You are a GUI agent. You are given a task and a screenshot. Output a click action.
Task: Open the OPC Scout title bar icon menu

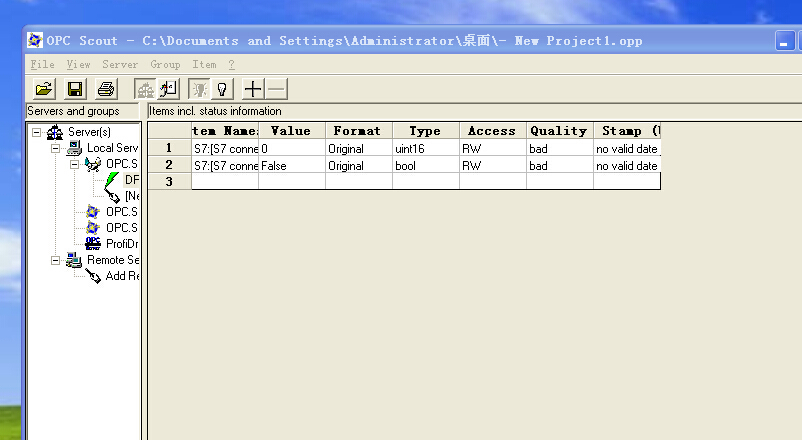pyautogui.click(x=35, y=40)
